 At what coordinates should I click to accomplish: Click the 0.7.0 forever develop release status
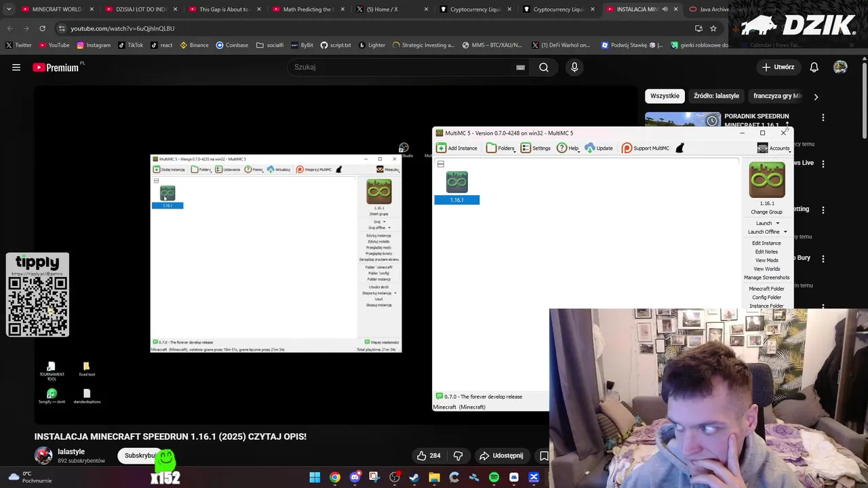tap(479, 396)
